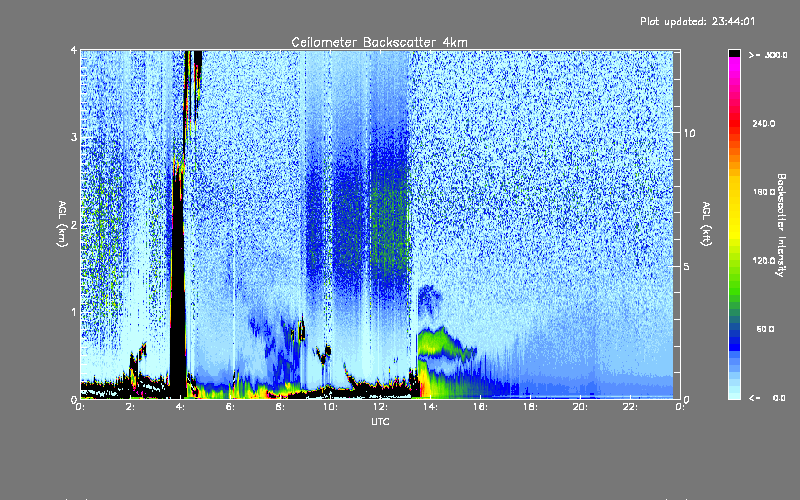This screenshot has width=800, height=500.
Task: Select the "14:" UTC time tick
Action: click(x=430, y=407)
